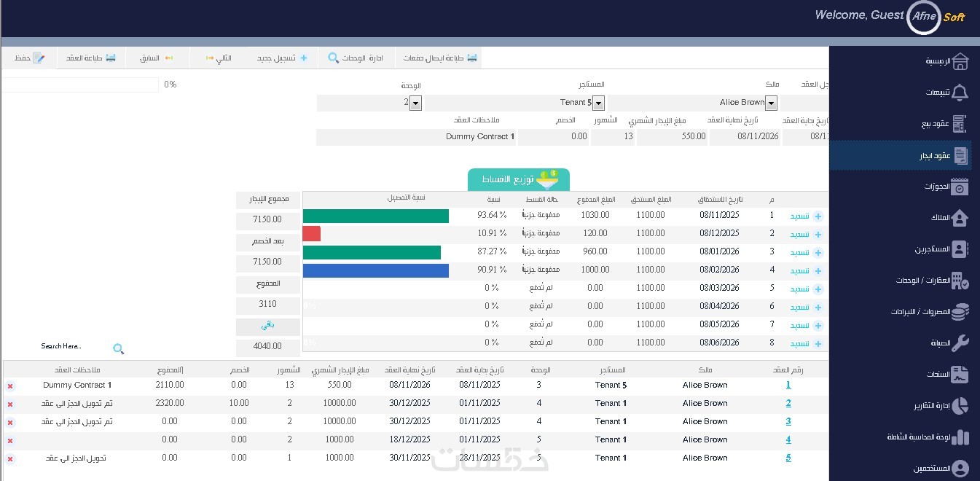This screenshot has width=980, height=481.
Task: Open ادارة الوحدات units management
Action: point(355,58)
